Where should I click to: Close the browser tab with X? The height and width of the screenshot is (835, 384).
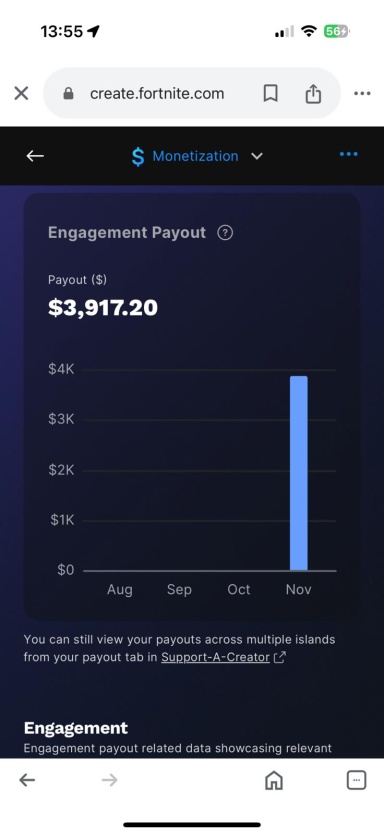(x=21, y=94)
